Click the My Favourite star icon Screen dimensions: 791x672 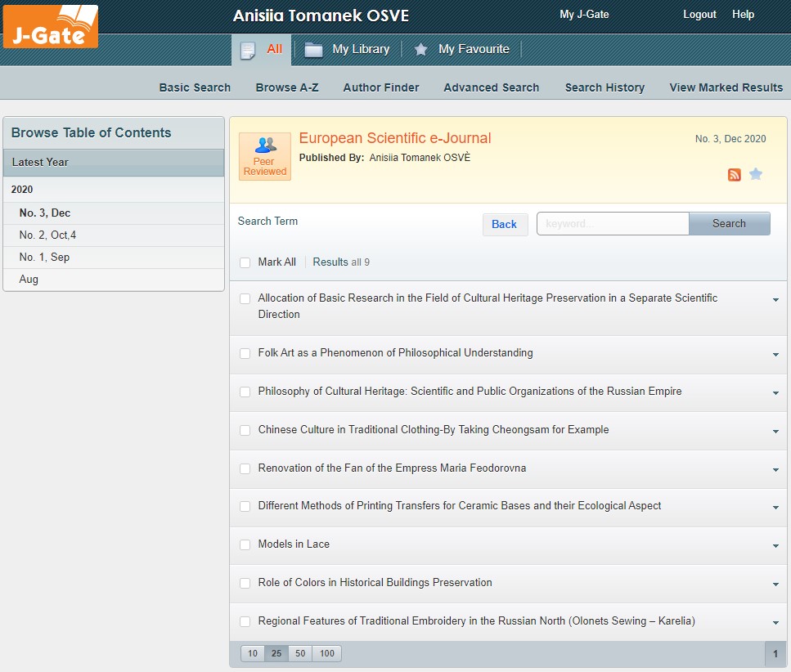coord(420,50)
